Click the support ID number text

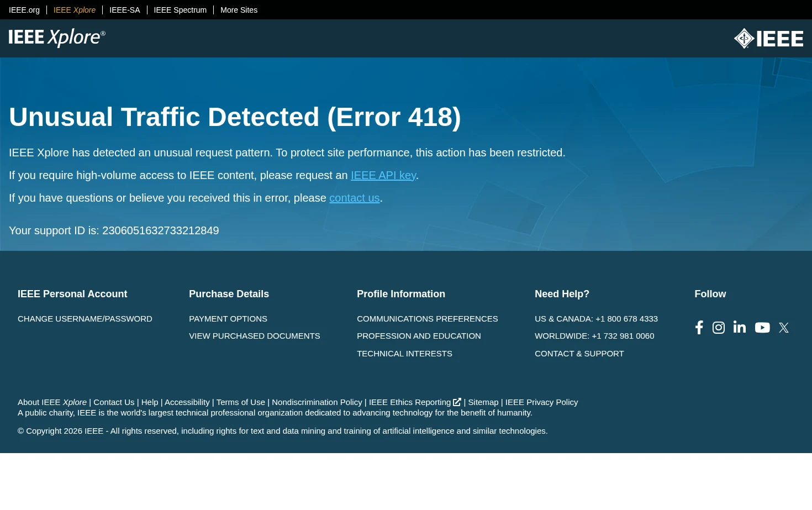pos(161,230)
